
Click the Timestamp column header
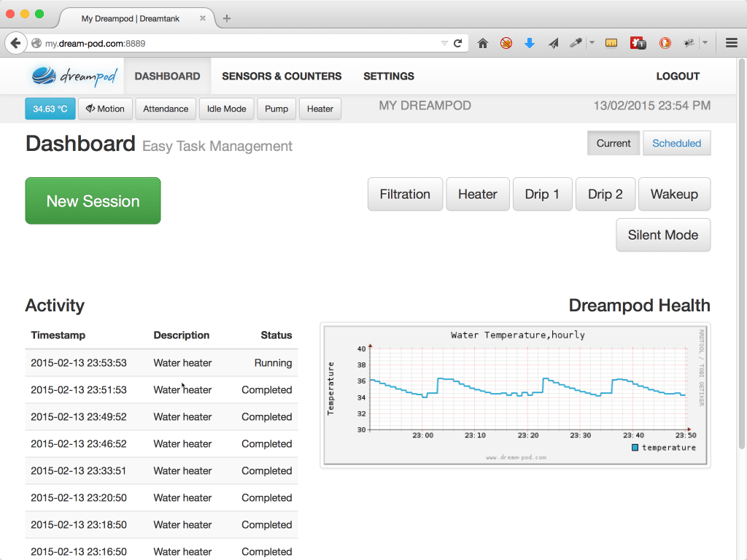(58, 335)
